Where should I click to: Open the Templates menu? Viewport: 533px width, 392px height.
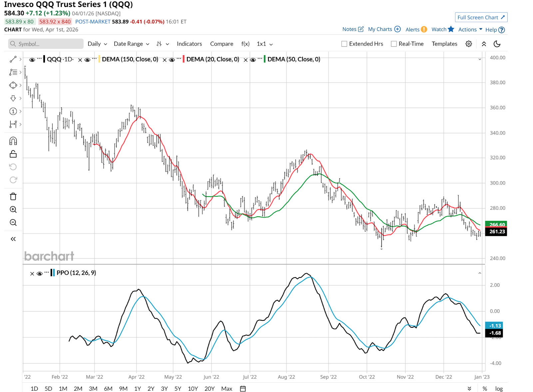[x=444, y=44]
